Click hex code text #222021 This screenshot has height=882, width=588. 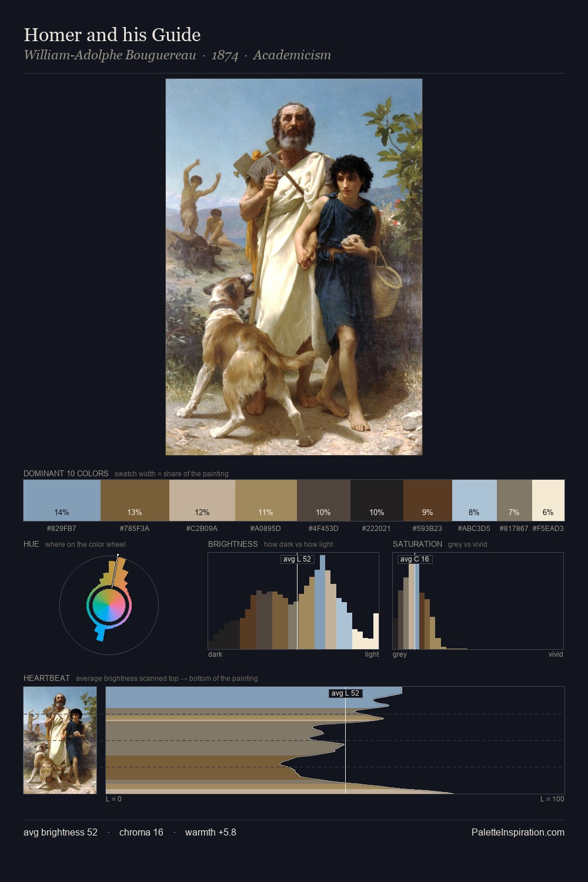pos(376,529)
